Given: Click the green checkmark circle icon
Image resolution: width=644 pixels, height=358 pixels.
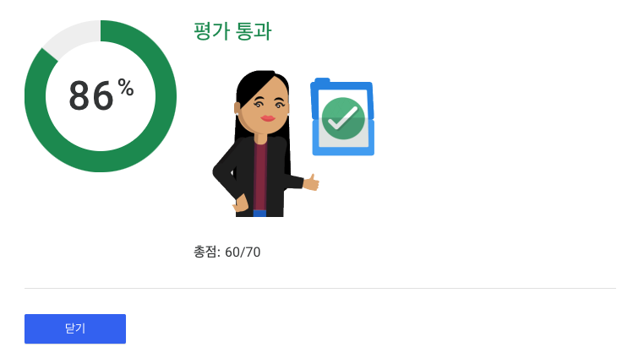Looking at the screenshot, I should pos(343,118).
